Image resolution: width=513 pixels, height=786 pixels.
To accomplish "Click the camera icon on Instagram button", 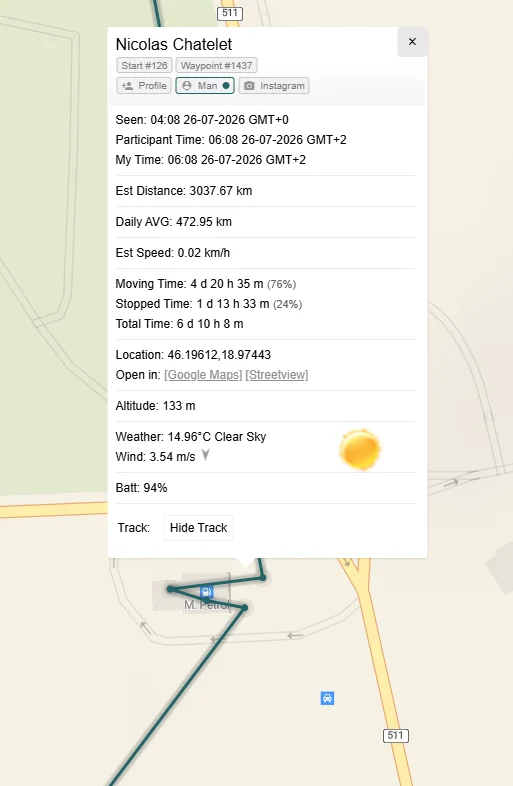I will [x=249, y=86].
